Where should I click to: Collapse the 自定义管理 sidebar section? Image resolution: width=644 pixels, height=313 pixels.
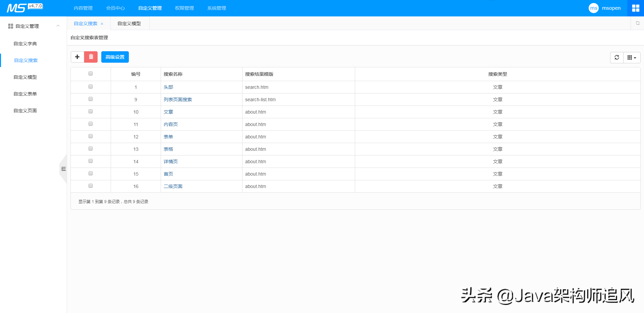coord(58,25)
